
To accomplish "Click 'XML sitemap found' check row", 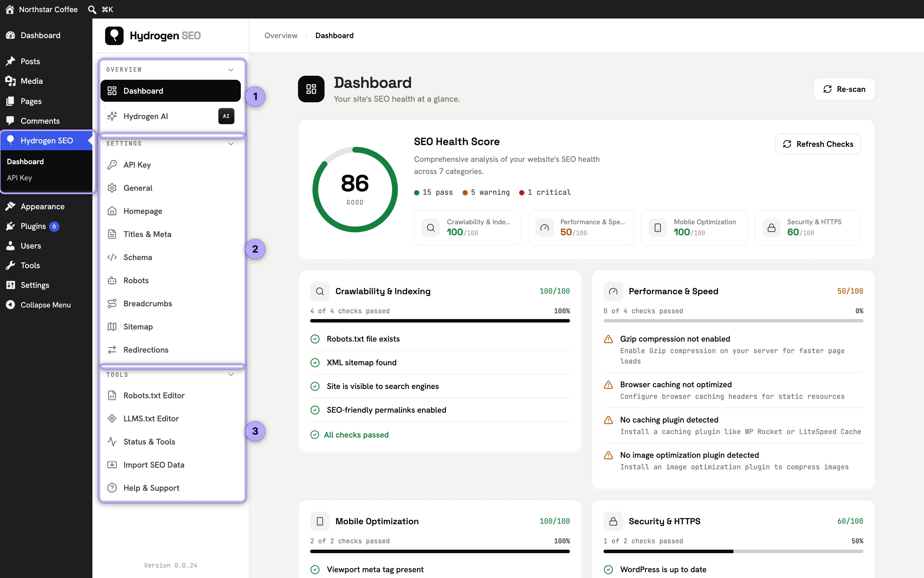I will click(440, 362).
